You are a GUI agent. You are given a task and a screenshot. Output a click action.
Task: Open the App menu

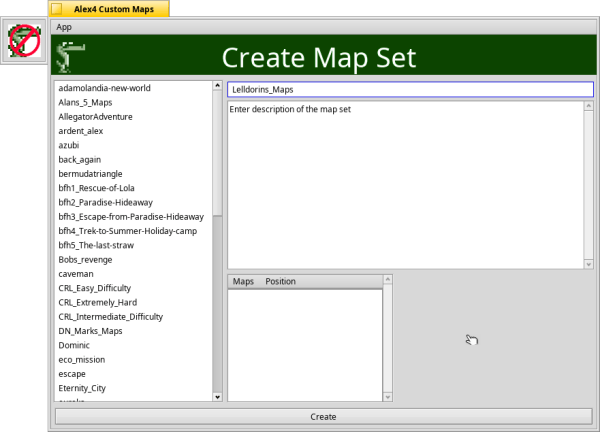(65, 27)
